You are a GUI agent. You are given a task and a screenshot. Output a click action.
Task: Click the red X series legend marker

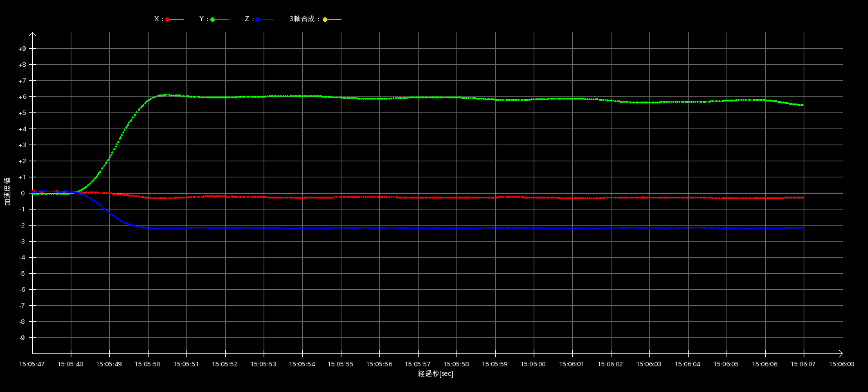click(x=168, y=19)
